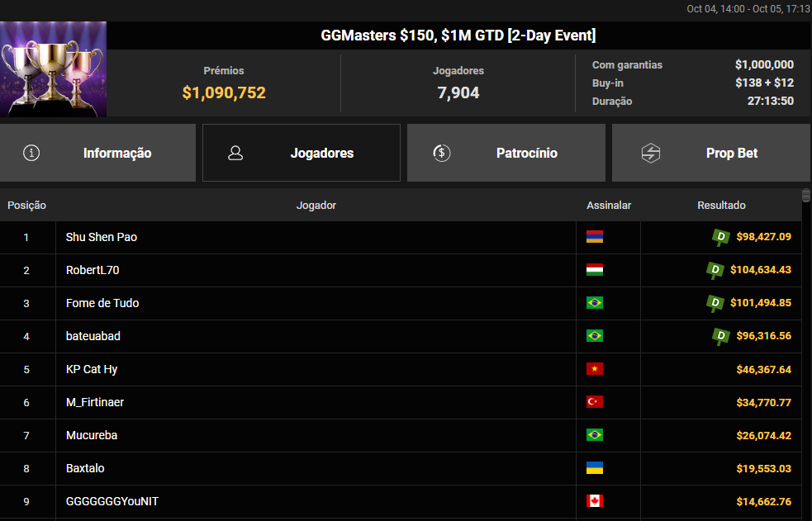Click the Resultado column header

tap(721, 206)
